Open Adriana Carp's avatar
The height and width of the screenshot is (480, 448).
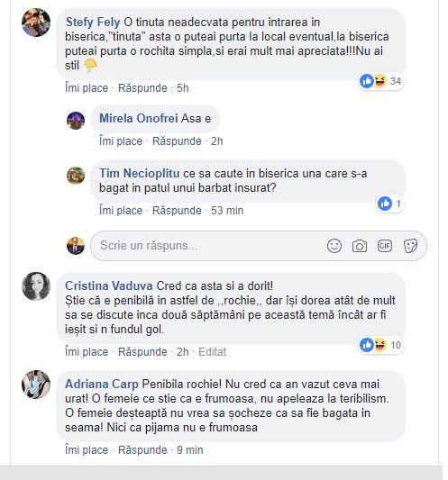point(36,385)
